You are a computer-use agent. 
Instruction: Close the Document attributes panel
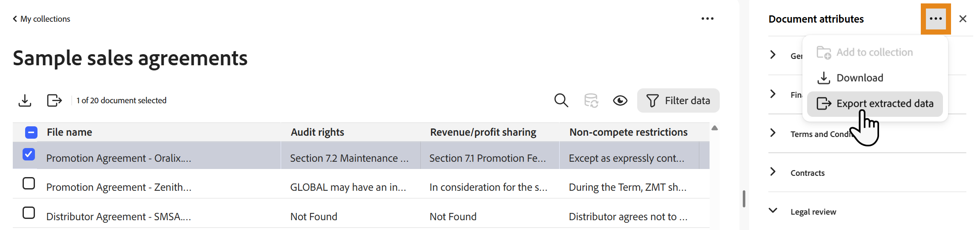(963, 19)
